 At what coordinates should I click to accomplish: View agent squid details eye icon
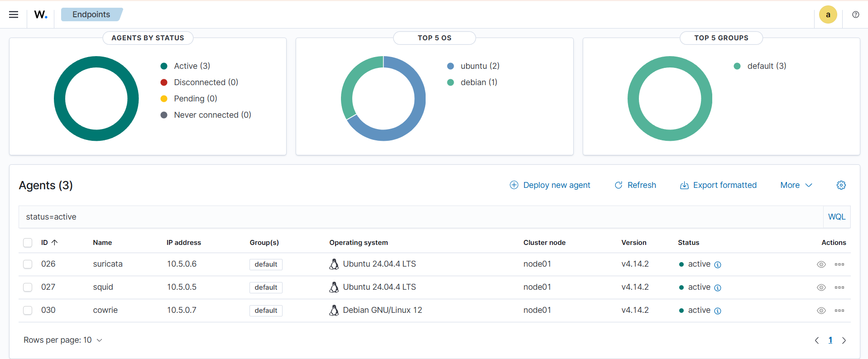821,287
